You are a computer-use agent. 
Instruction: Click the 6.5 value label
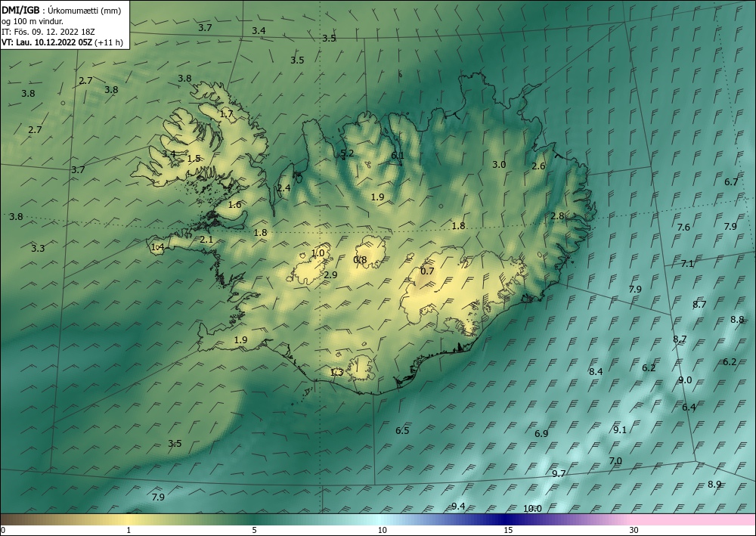click(x=403, y=430)
